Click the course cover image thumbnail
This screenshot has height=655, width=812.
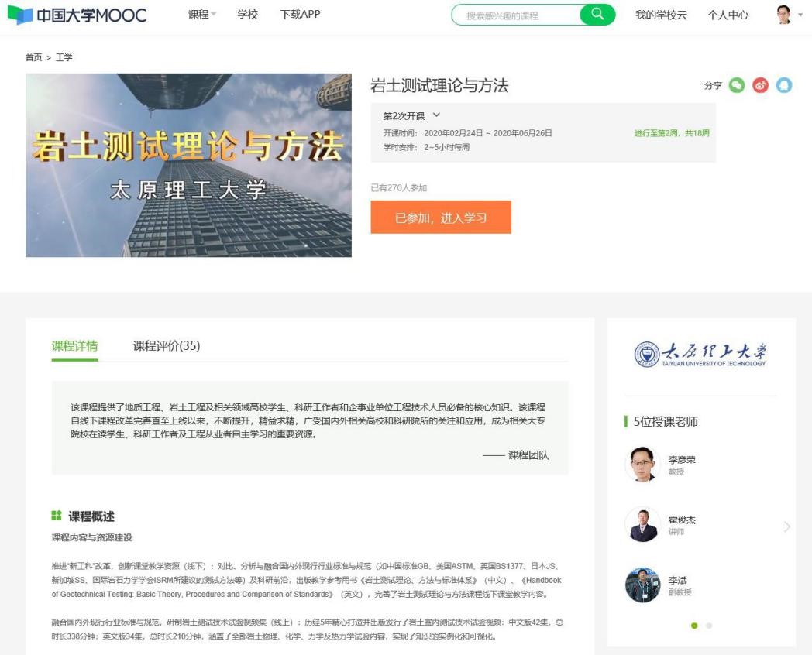(x=188, y=165)
